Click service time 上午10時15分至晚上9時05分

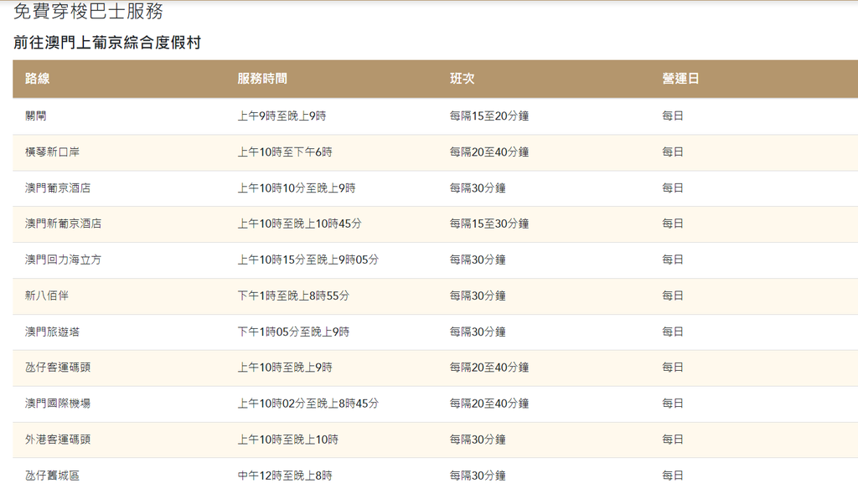(308, 260)
